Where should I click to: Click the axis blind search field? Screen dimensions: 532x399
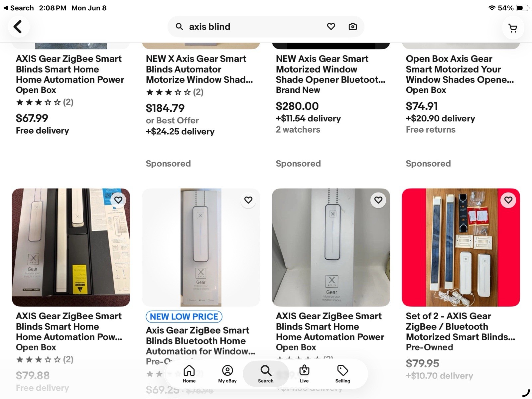(x=253, y=27)
